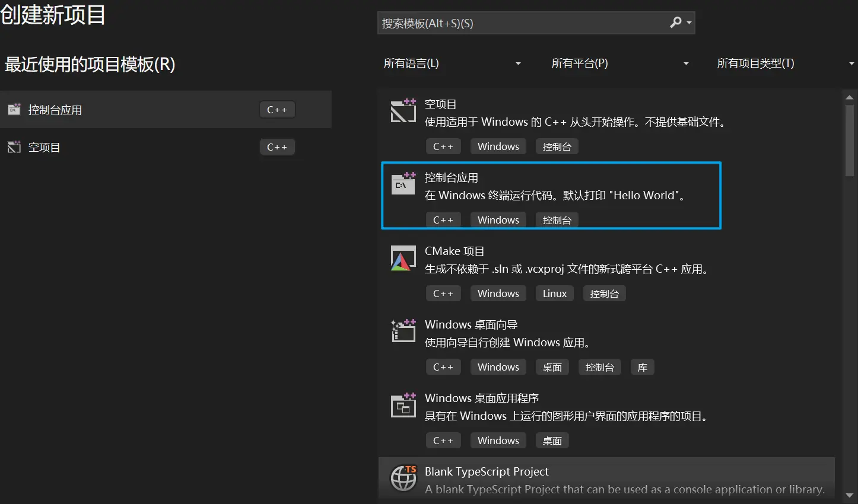Click the Windows 桌面向导 template icon
This screenshot has height=504, width=858.
(403, 331)
